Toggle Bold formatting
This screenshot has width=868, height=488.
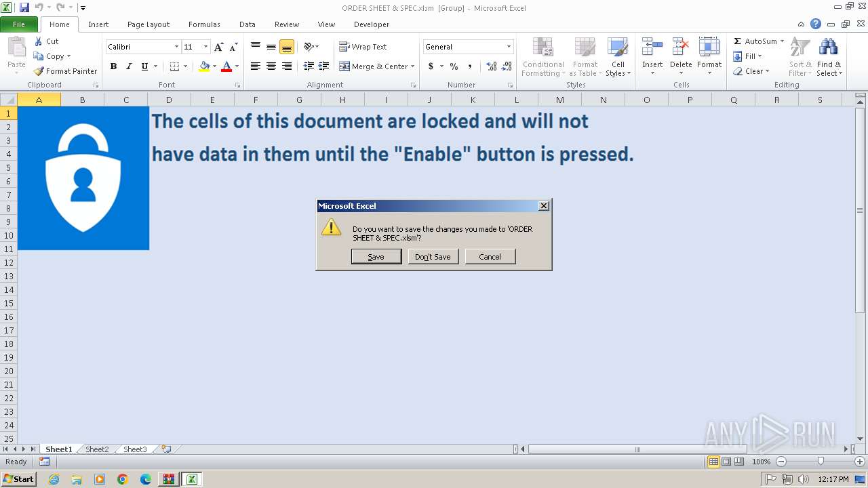[113, 66]
